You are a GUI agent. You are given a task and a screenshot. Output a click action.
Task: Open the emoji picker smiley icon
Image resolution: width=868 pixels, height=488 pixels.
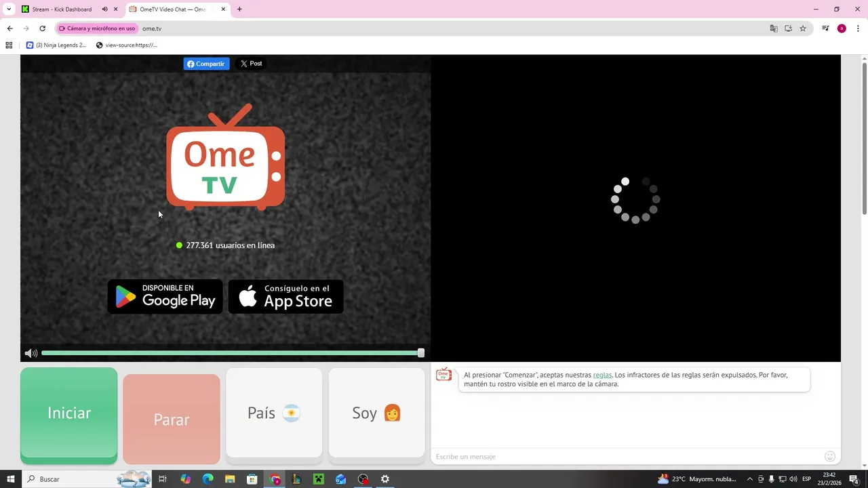829,457
